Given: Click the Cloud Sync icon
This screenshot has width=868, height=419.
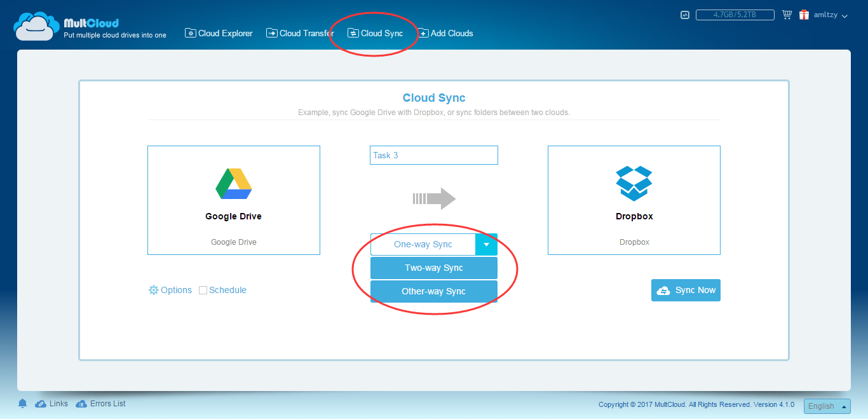Looking at the screenshot, I should click(x=353, y=33).
